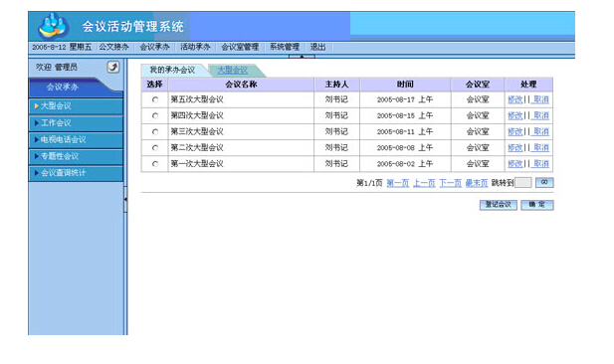Viewport: 614px width, 364px height.
Task: Click the GO button beside page input
Action: point(544,182)
